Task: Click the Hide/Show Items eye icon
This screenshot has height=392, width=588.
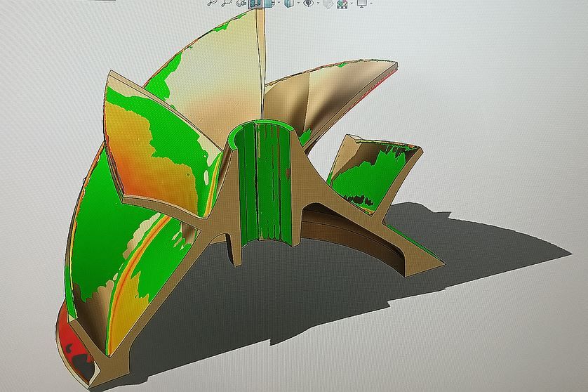Action: pyautogui.click(x=309, y=3)
